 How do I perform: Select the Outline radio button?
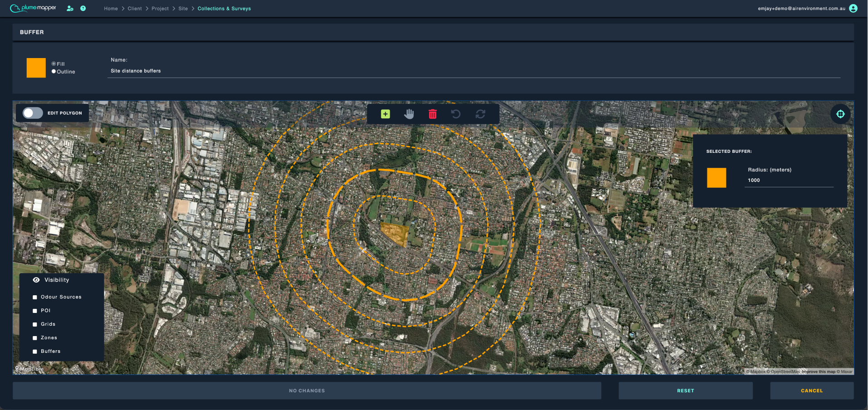[54, 71]
